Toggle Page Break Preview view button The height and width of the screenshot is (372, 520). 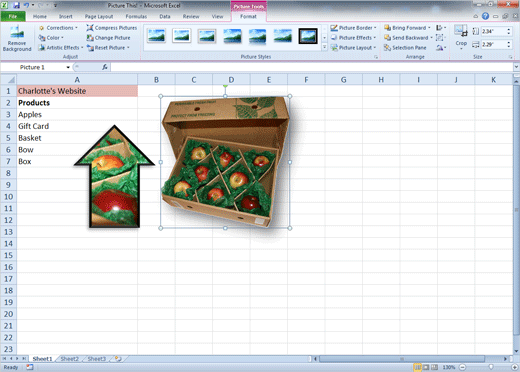[x=435, y=367]
